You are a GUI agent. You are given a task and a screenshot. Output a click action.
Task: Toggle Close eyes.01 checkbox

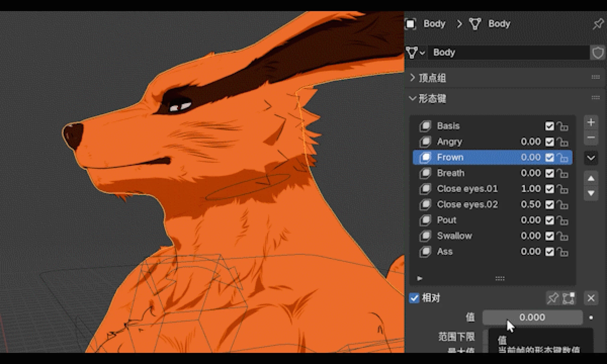click(x=550, y=189)
